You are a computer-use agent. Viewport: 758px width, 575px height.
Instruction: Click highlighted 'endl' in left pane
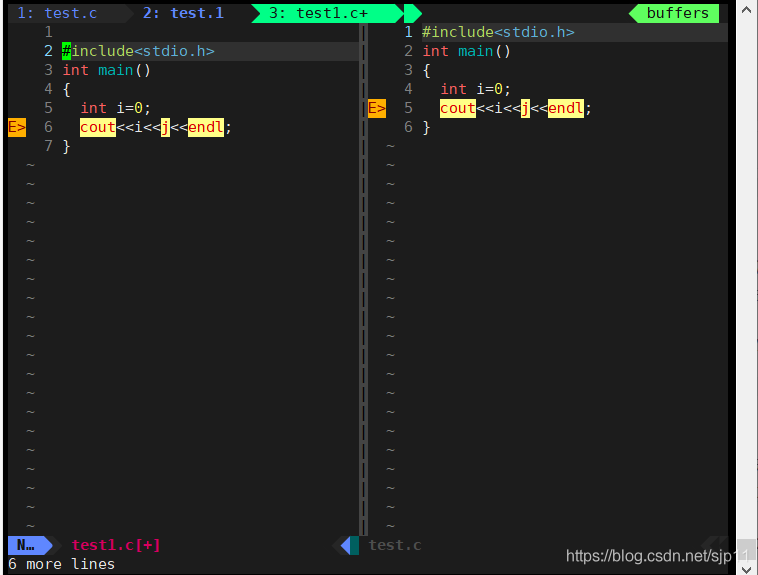(x=206, y=128)
